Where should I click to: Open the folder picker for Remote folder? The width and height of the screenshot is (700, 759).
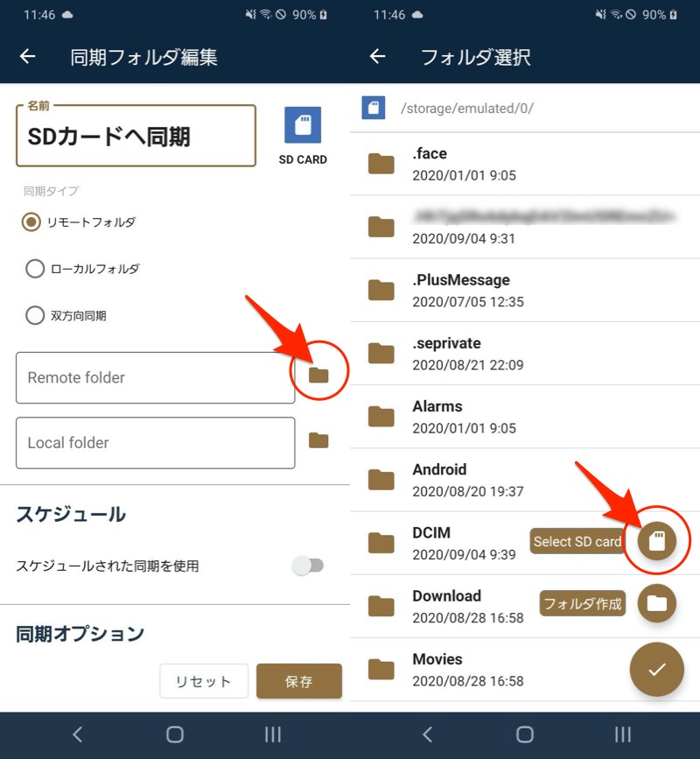318,376
